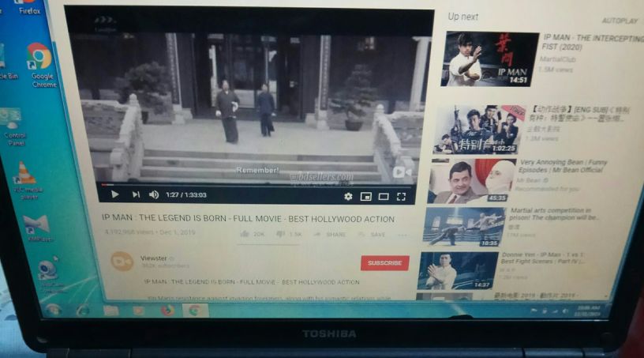Skip to next video using player control
Screen dimensions: 644x358
click(x=136, y=194)
